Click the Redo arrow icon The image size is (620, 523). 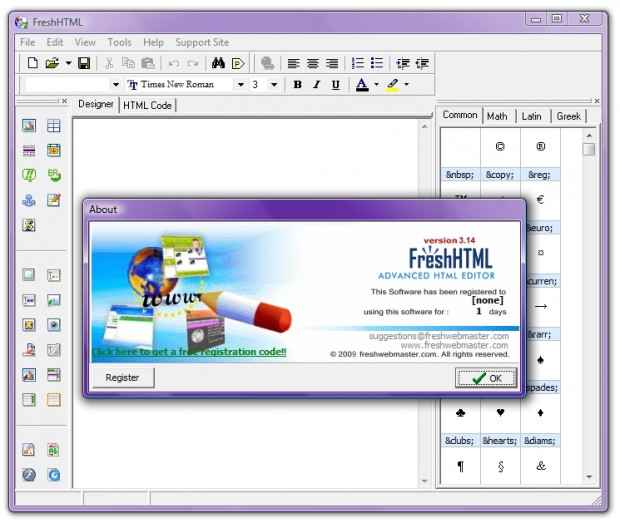[193, 63]
